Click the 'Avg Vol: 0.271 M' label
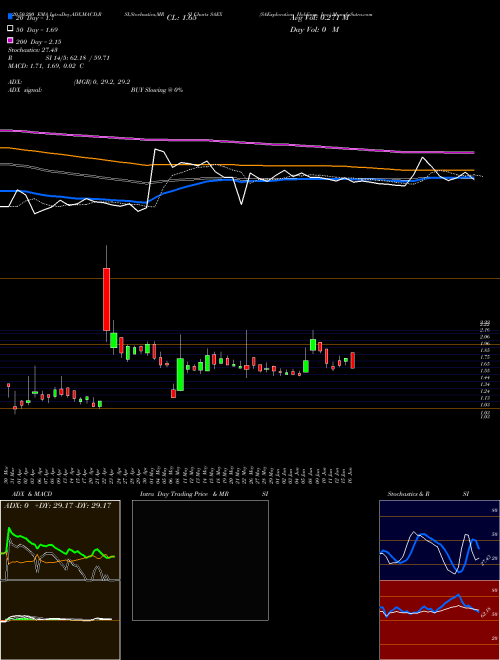The height and width of the screenshot is (660, 500). [319, 18]
